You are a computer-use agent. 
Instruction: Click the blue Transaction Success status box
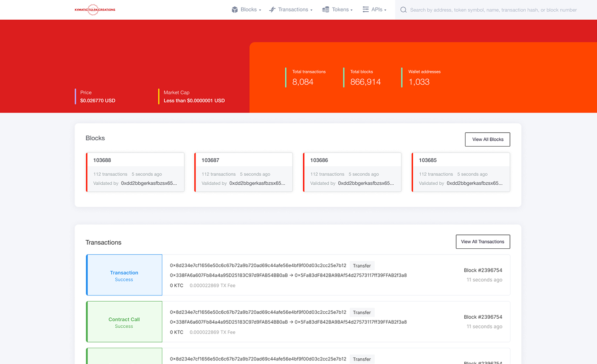pyautogui.click(x=124, y=275)
